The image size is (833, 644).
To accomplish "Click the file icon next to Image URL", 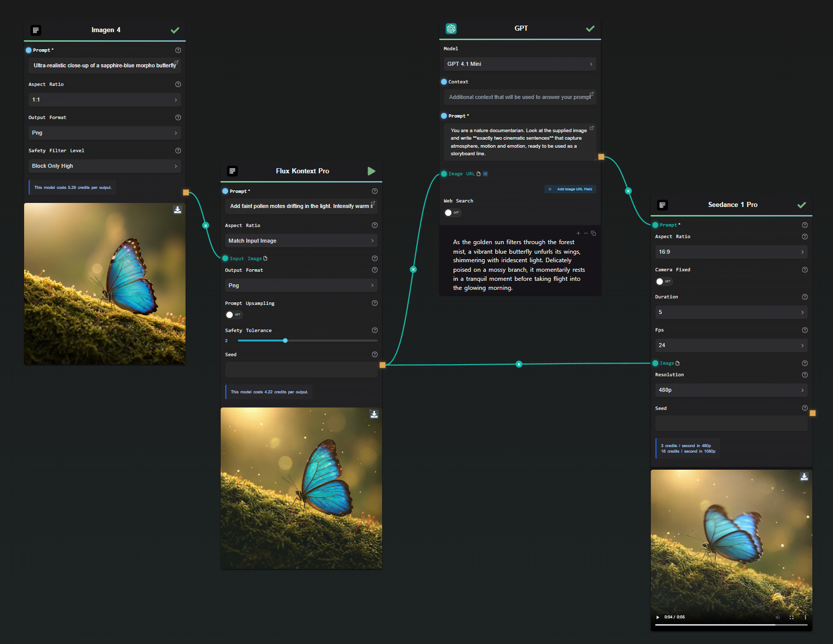I will [x=478, y=173].
